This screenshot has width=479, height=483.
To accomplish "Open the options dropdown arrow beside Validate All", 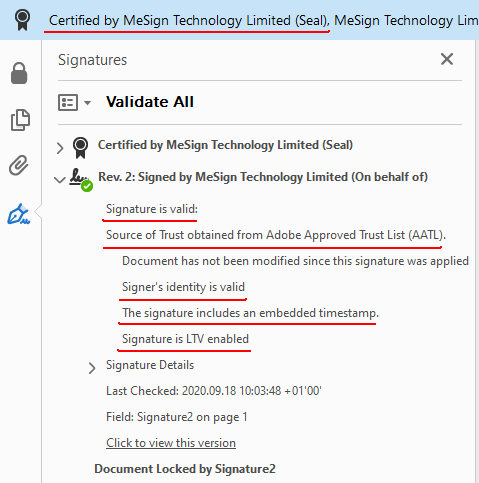I will click(x=87, y=103).
